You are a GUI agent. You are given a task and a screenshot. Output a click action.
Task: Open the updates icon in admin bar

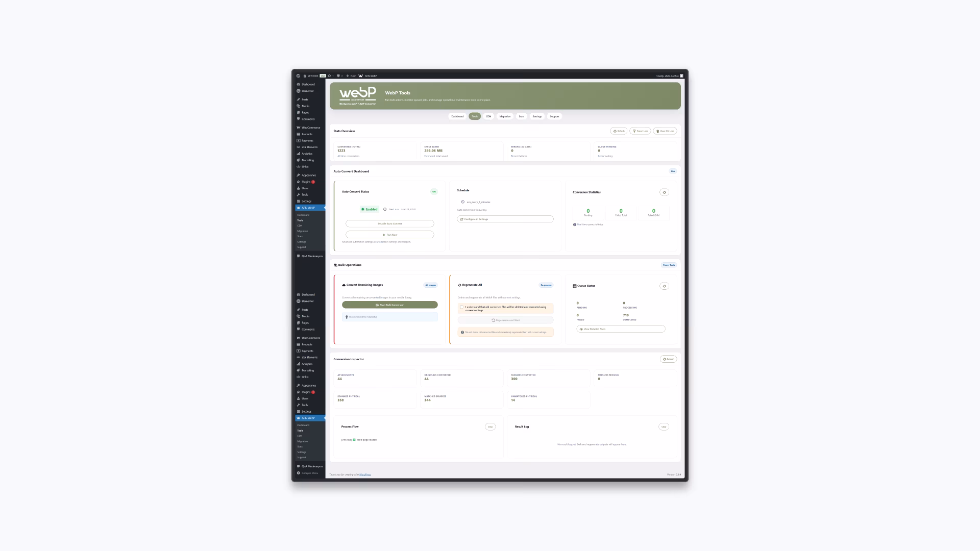coord(330,76)
